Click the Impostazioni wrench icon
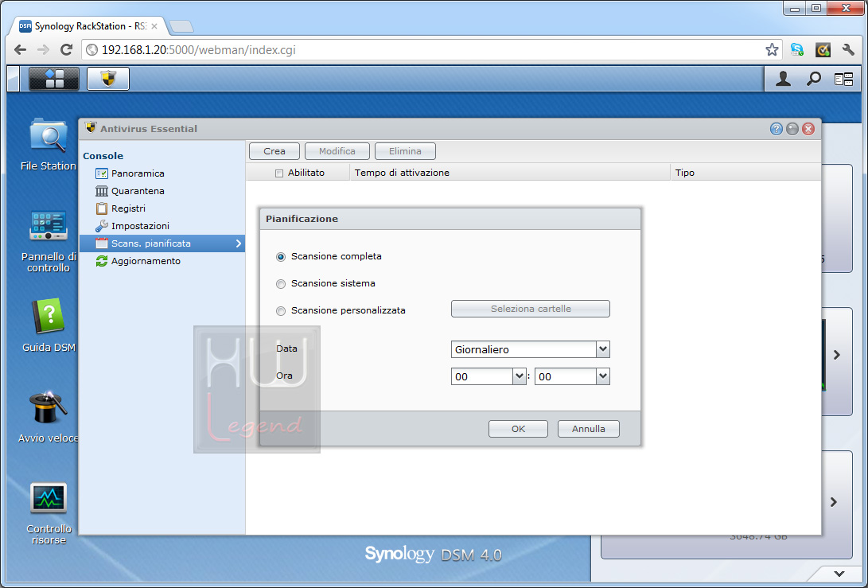The width and height of the screenshot is (868, 588). point(101,226)
